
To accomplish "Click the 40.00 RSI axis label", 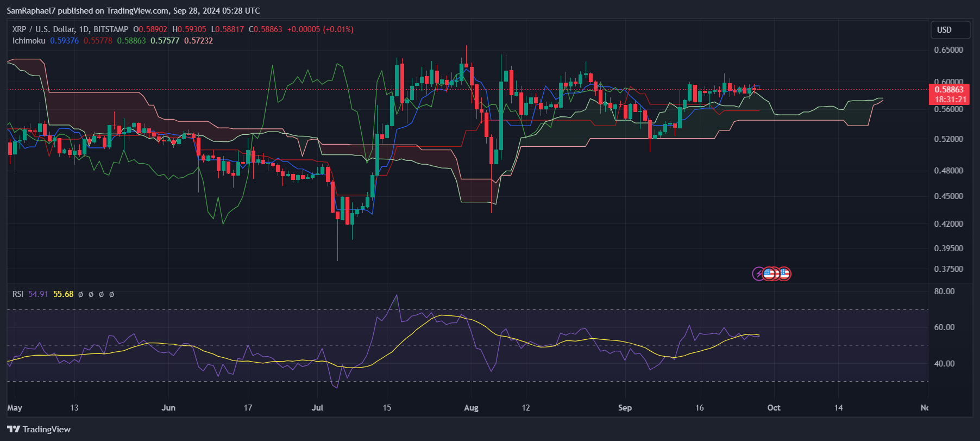I will (x=944, y=363).
